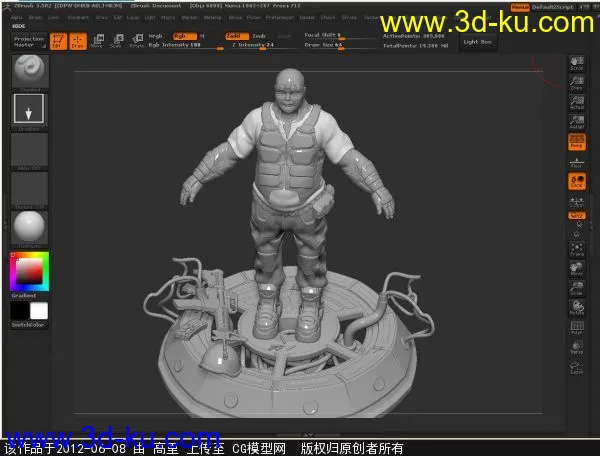The height and width of the screenshot is (456, 600).
Task: Select the Rotate tool in top shelf
Action: pyautogui.click(x=136, y=41)
